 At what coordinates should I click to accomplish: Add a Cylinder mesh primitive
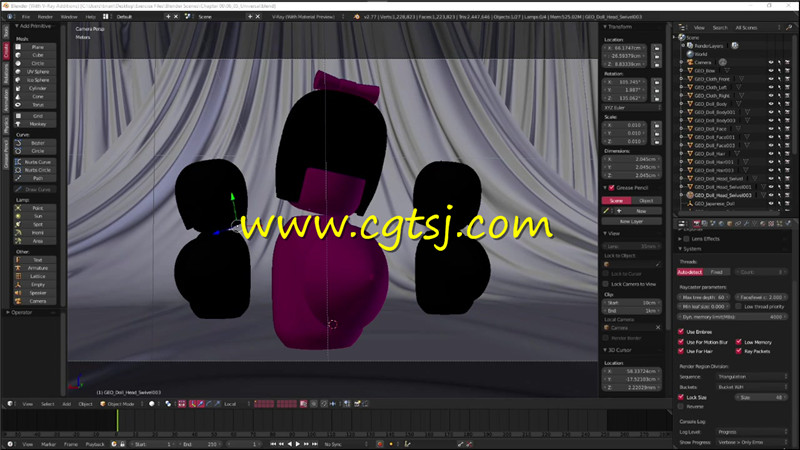35,88
